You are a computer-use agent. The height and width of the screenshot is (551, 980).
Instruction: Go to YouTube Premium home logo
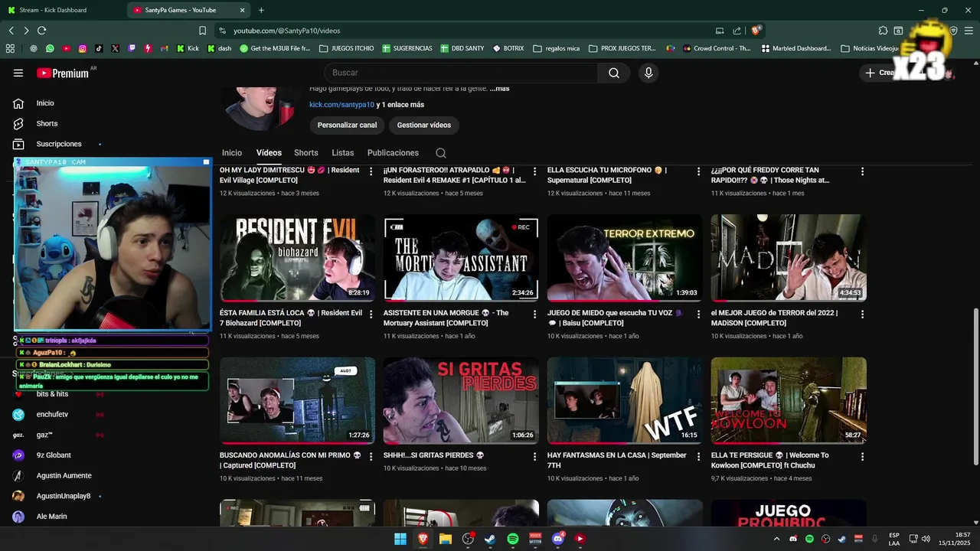pos(63,73)
